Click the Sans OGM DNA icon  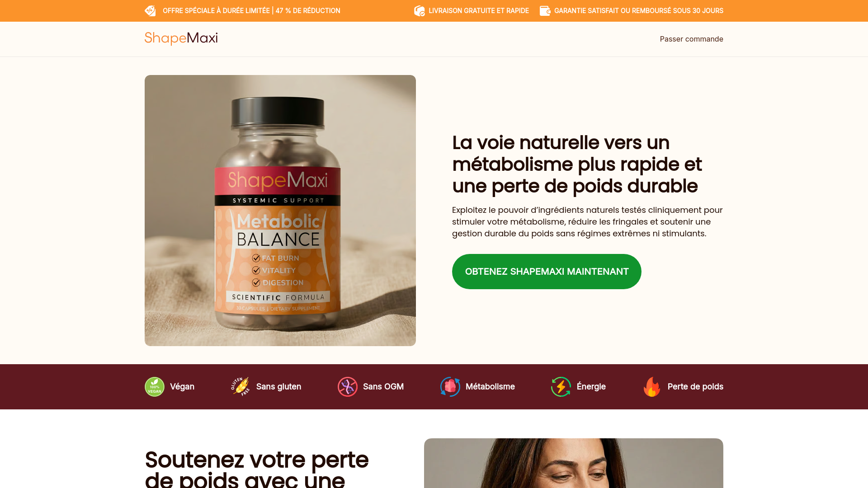(348, 387)
